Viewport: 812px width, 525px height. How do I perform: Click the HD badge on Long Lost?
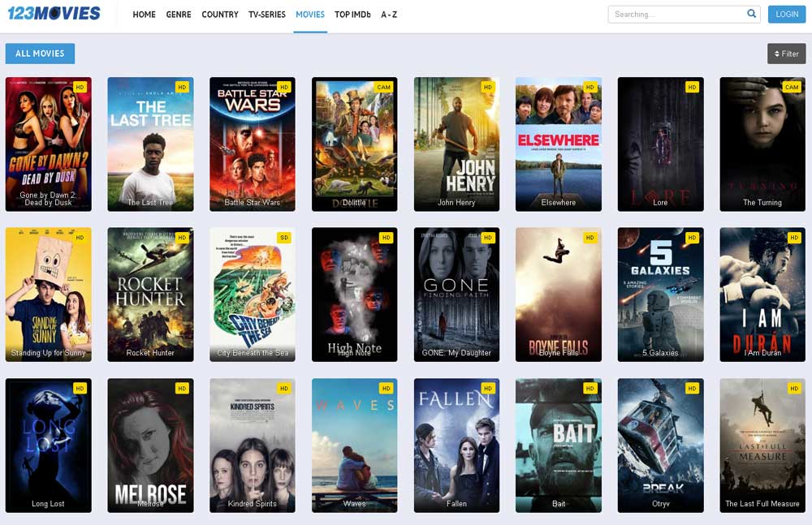(80, 389)
